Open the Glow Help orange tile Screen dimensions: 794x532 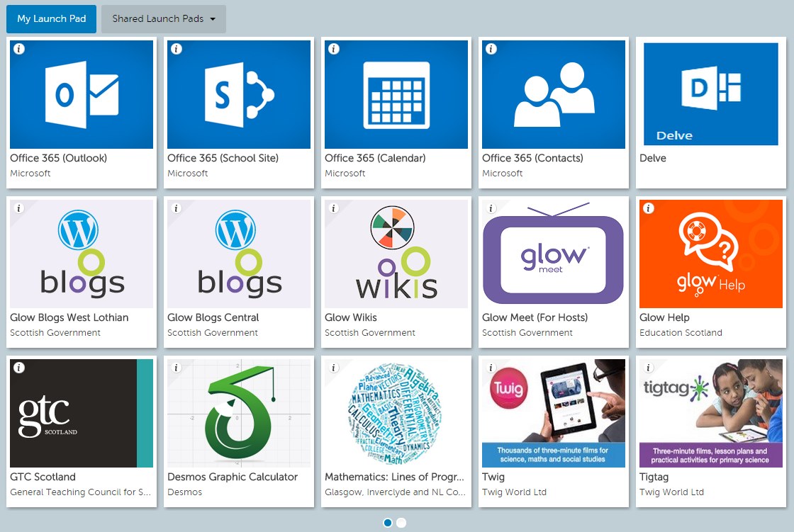click(x=711, y=254)
